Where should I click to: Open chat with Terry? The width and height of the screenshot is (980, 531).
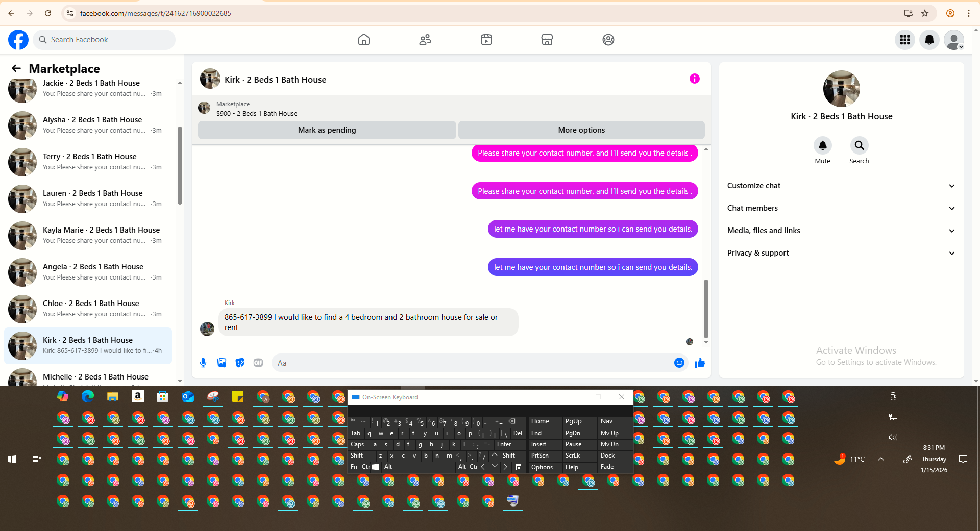(88, 162)
